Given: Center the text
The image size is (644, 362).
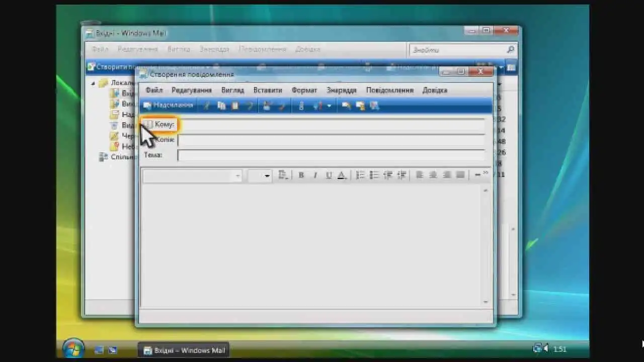Looking at the screenshot, I should click(433, 175).
